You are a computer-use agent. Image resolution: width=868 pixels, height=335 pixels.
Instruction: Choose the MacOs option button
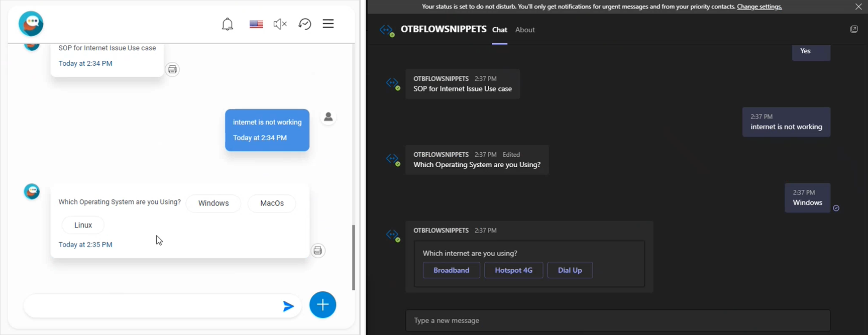(x=272, y=203)
